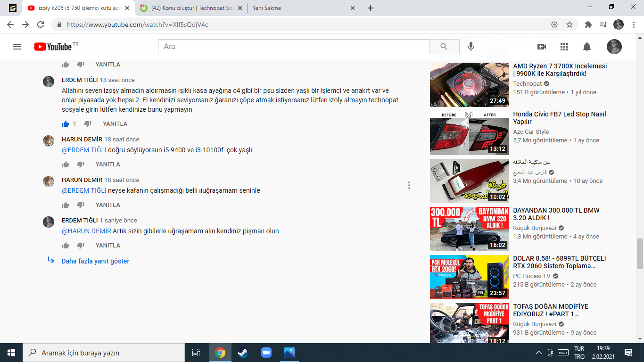Viewport: 644px width, 362px height.
Task: Open the Windows notification center icon
Action: point(628,353)
